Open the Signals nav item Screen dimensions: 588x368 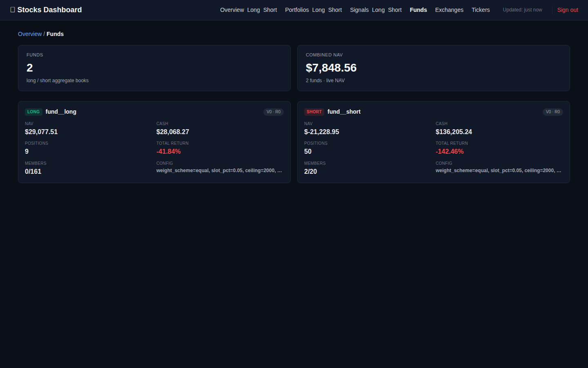(x=359, y=10)
